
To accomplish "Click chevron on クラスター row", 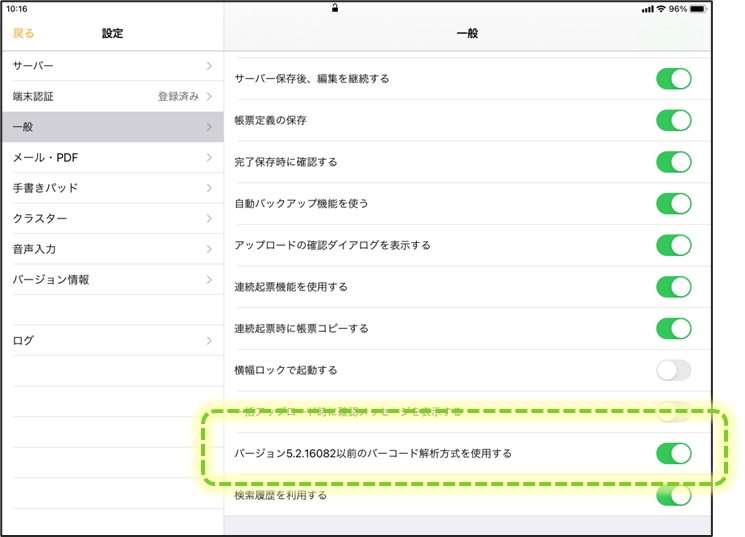I will [209, 218].
